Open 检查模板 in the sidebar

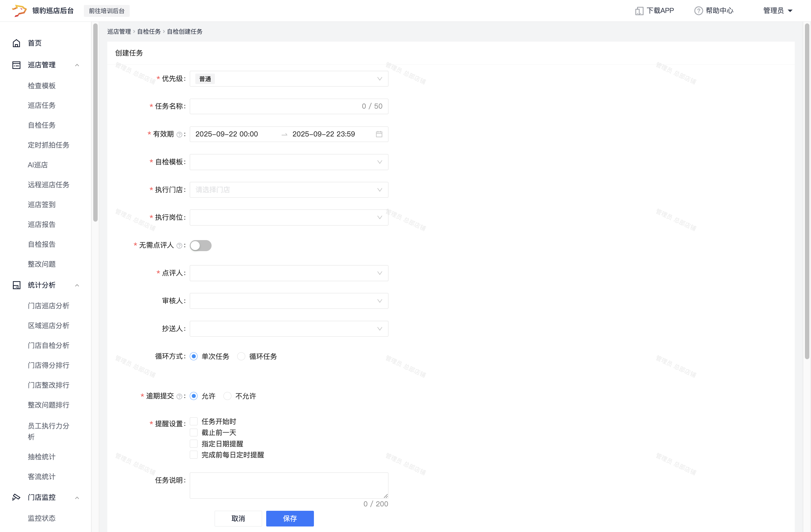click(x=42, y=86)
